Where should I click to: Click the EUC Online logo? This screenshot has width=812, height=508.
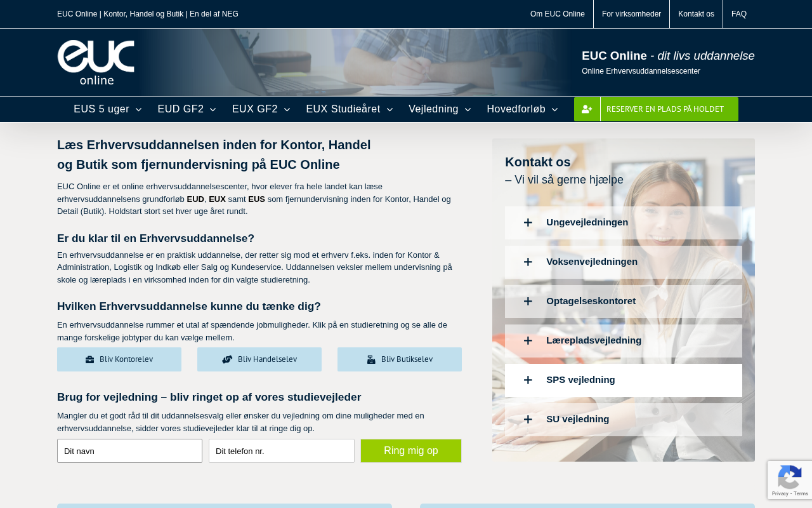click(x=96, y=62)
